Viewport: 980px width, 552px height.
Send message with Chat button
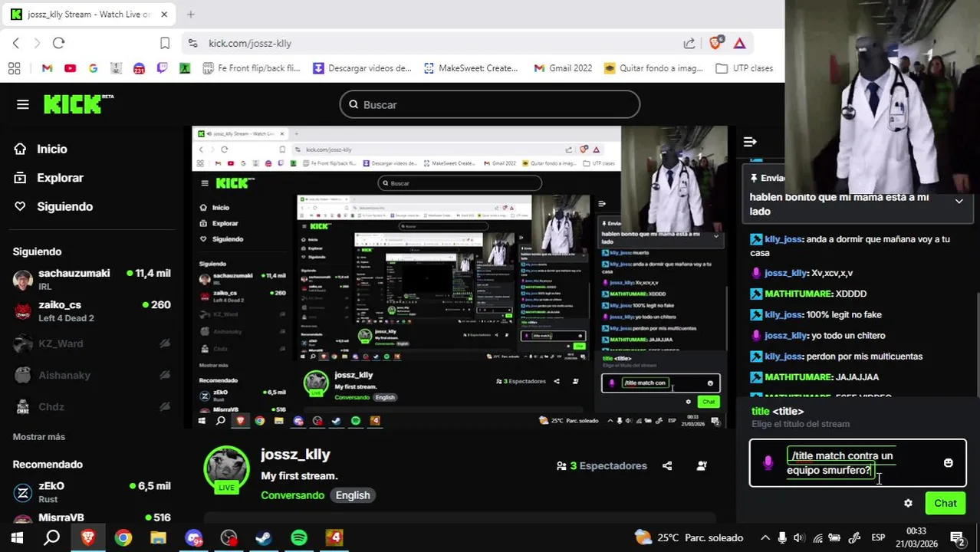click(x=945, y=503)
